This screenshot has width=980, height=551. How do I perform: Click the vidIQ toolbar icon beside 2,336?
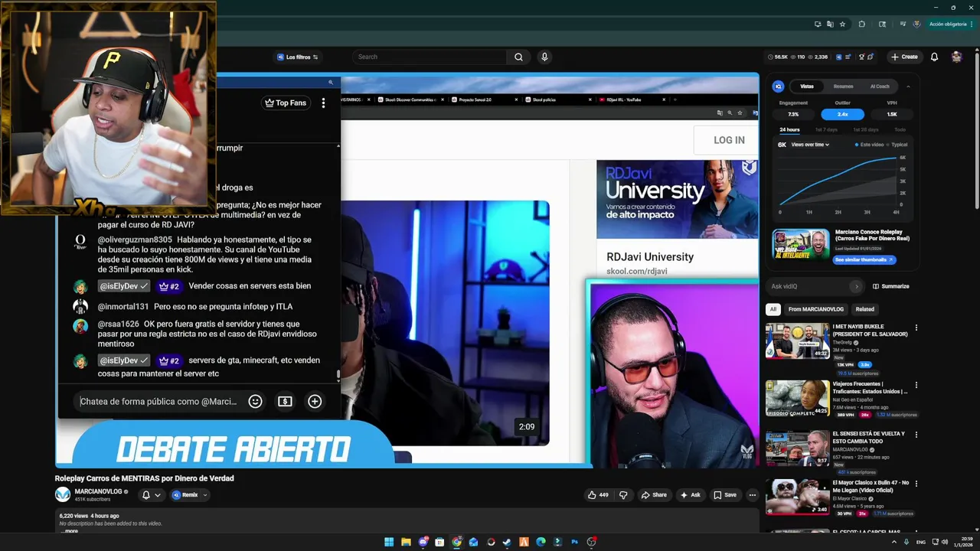(x=838, y=57)
